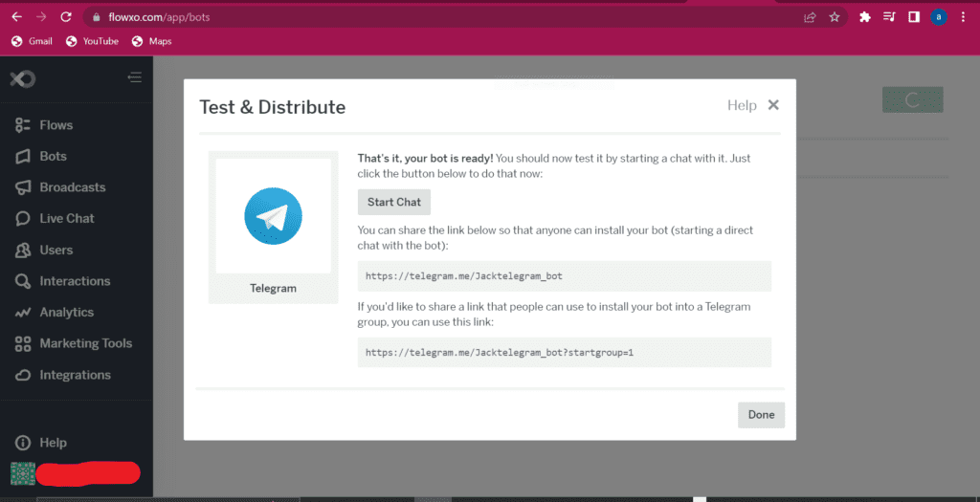Click the address bar URL
980x502 pixels.
pyautogui.click(x=159, y=17)
